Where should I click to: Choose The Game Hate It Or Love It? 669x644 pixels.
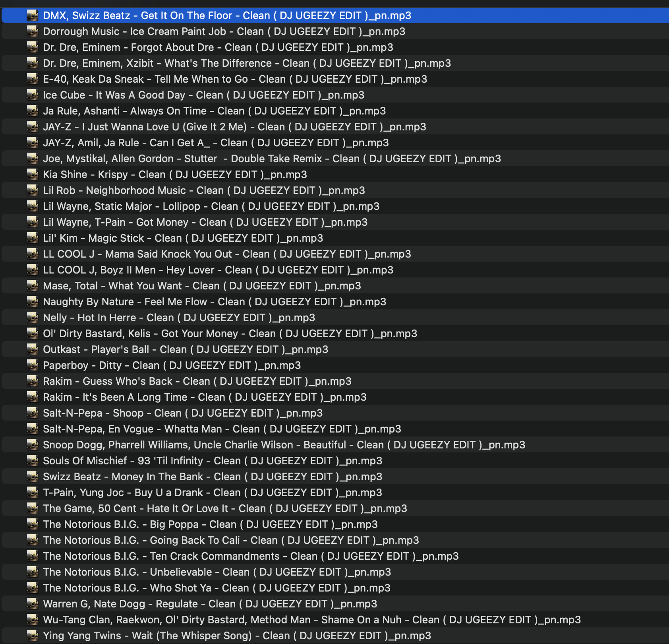225,508
